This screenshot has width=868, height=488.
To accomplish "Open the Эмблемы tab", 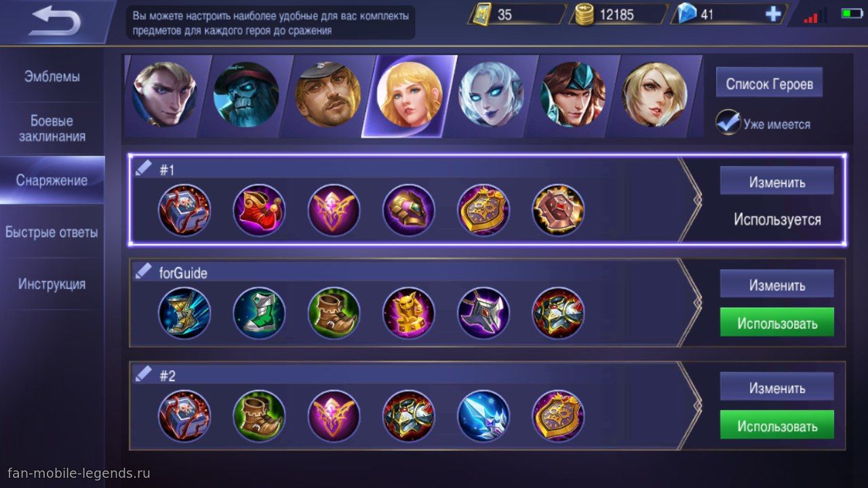I will pyautogui.click(x=52, y=77).
